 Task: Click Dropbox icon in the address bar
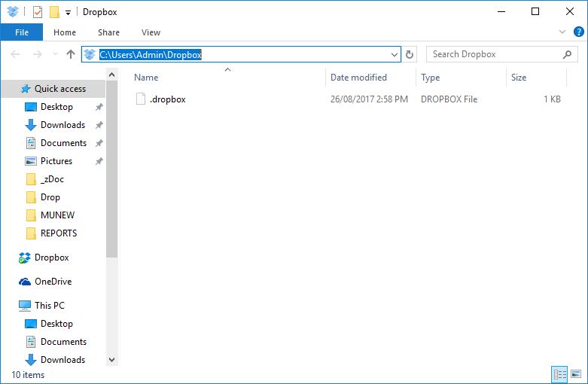90,55
